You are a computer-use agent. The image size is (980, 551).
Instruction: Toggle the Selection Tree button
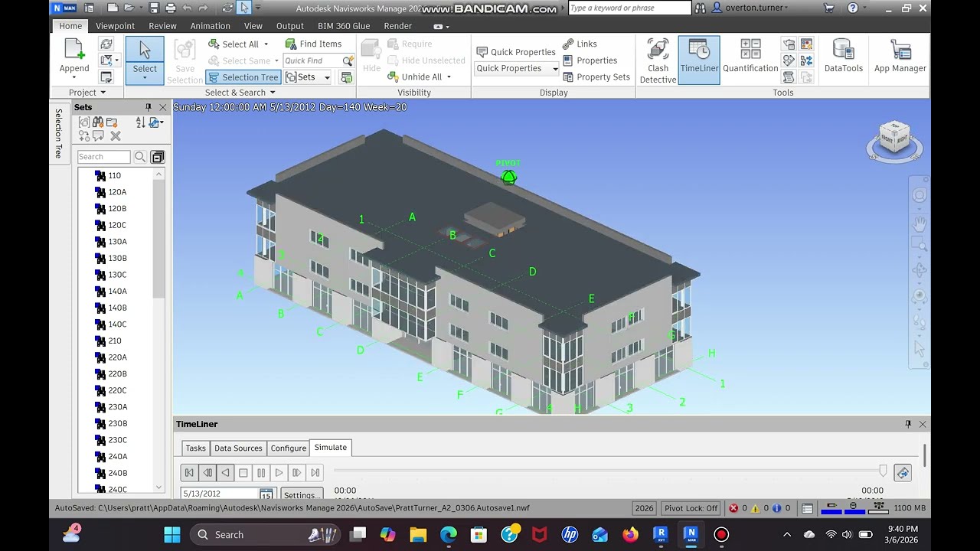[243, 77]
